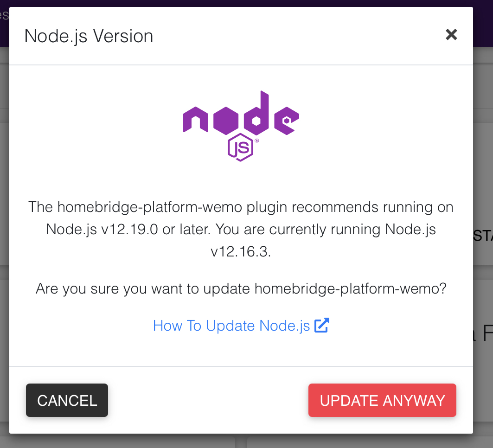Click the blue How To Update Node.js text

click(231, 325)
